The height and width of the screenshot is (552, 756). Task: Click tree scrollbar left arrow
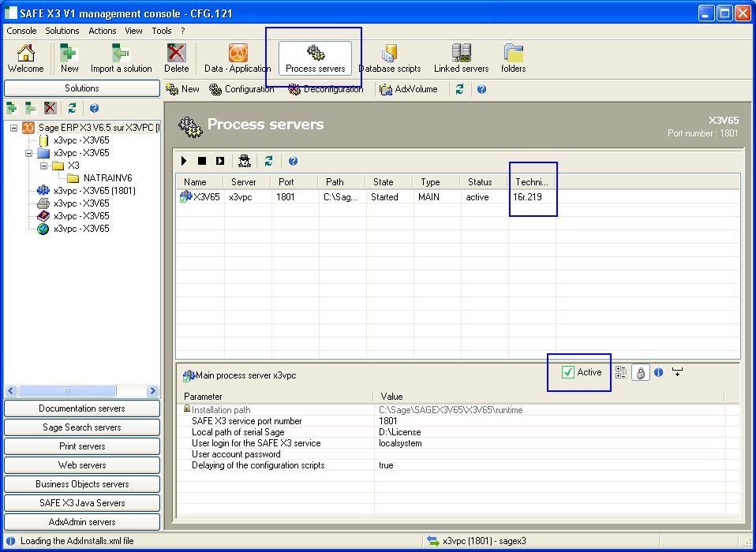(11, 390)
